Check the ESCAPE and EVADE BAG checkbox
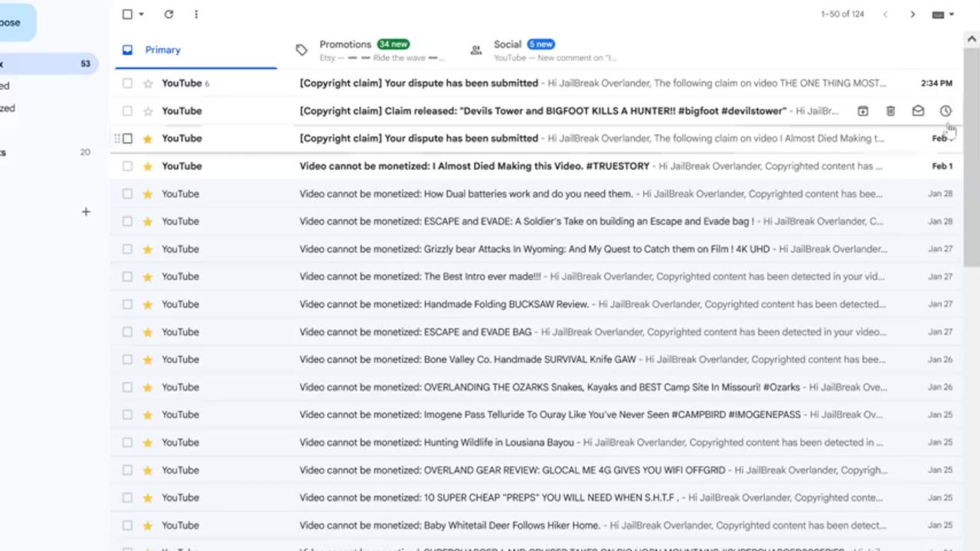 [127, 332]
